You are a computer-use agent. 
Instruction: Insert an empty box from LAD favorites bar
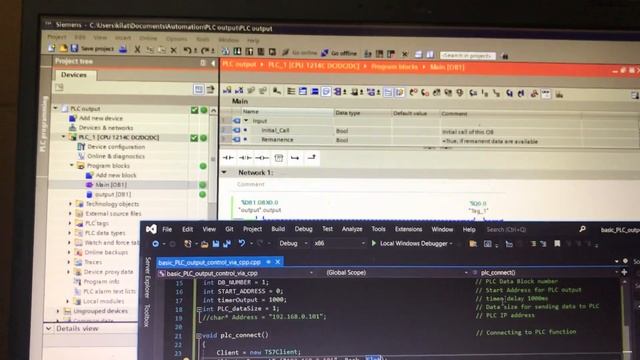[279, 158]
